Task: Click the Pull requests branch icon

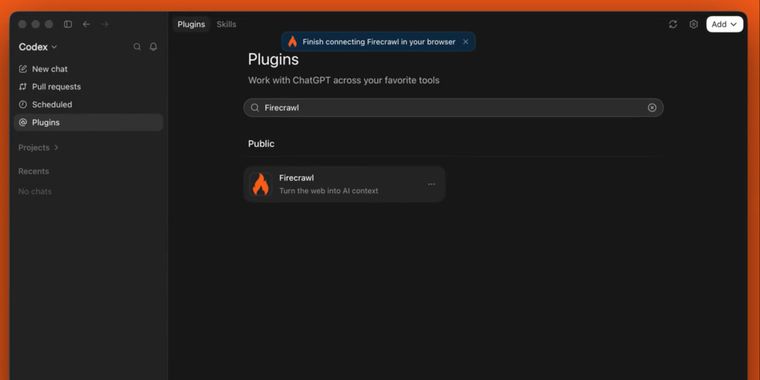Action: [23, 87]
